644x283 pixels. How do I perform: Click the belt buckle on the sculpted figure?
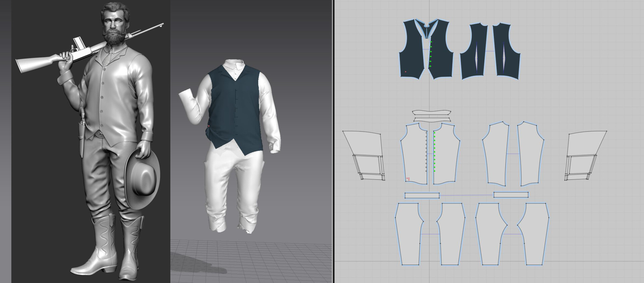click(99, 134)
